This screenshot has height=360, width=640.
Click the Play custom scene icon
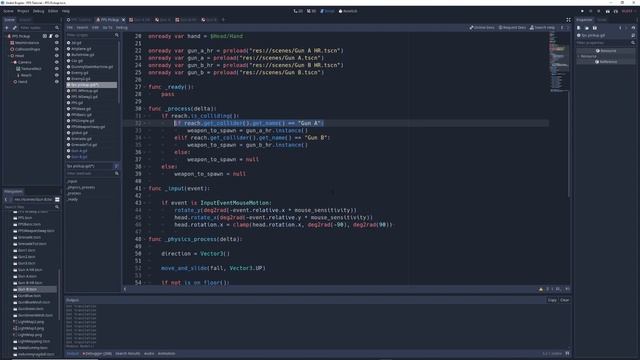pos(616,11)
